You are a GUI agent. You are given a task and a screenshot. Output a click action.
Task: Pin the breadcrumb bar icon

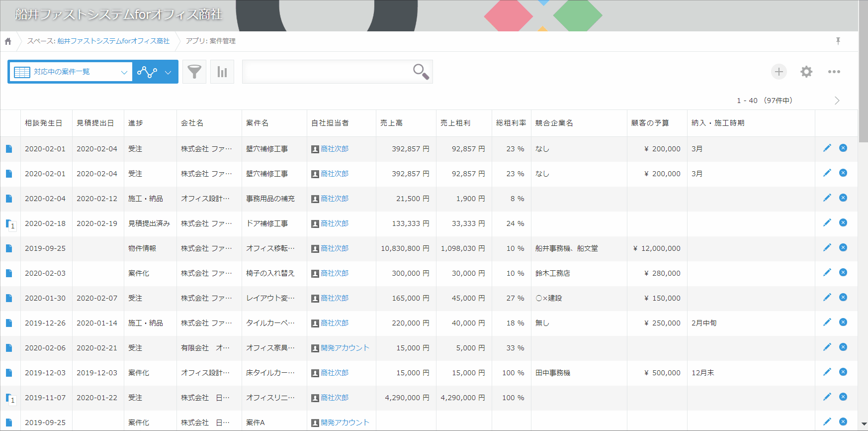click(x=838, y=41)
